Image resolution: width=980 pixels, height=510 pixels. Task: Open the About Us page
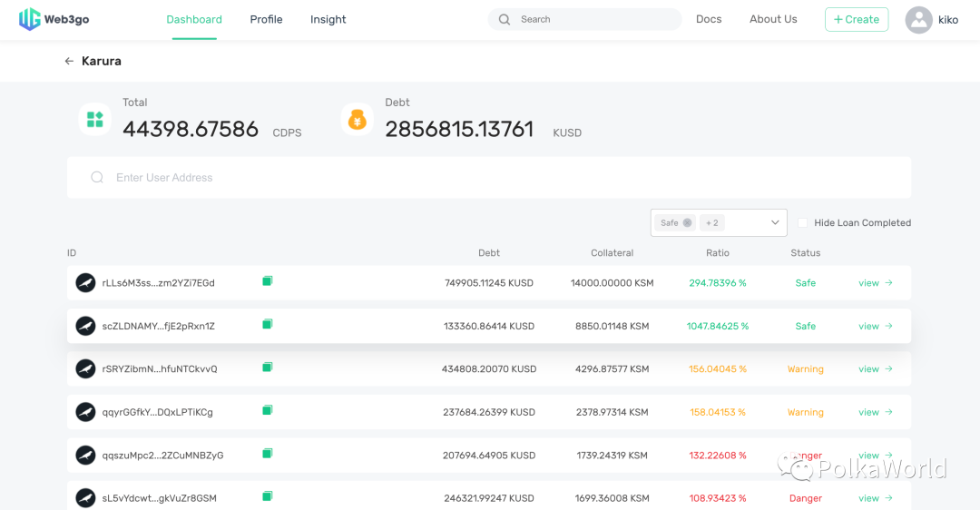tap(773, 19)
